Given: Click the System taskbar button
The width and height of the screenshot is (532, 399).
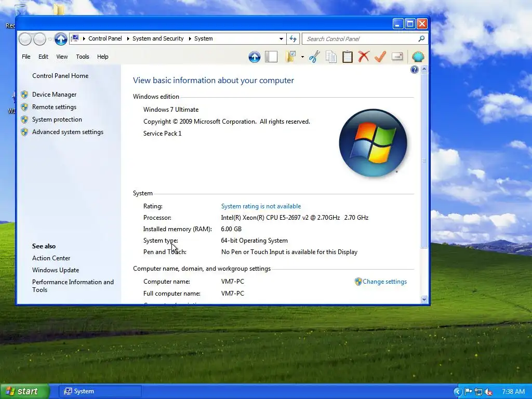Looking at the screenshot, I should click(100, 392).
